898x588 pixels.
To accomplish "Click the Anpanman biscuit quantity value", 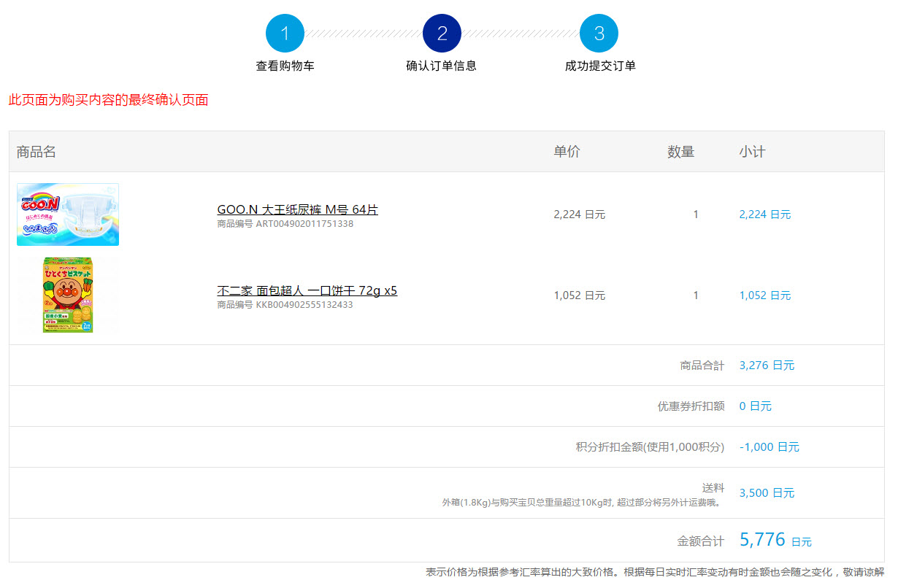I will [x=696, y=295].
